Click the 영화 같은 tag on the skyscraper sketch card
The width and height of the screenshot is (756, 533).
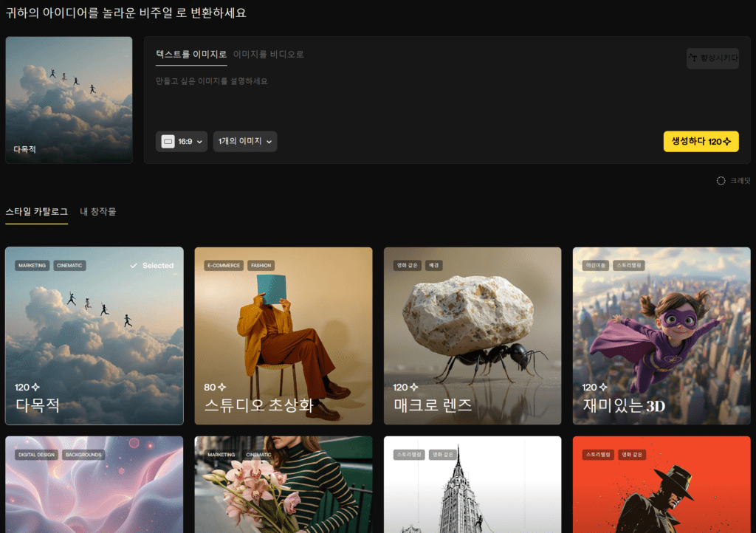coord(443,455)
